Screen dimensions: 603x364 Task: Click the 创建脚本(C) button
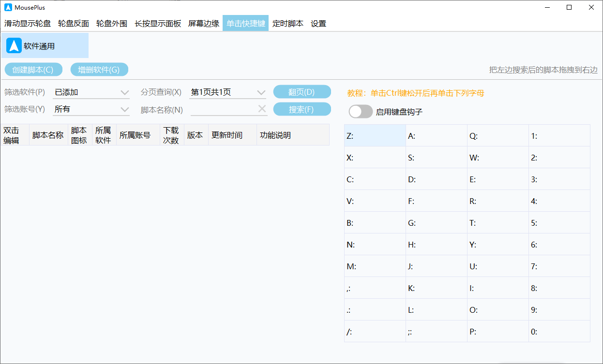[33, 70]
